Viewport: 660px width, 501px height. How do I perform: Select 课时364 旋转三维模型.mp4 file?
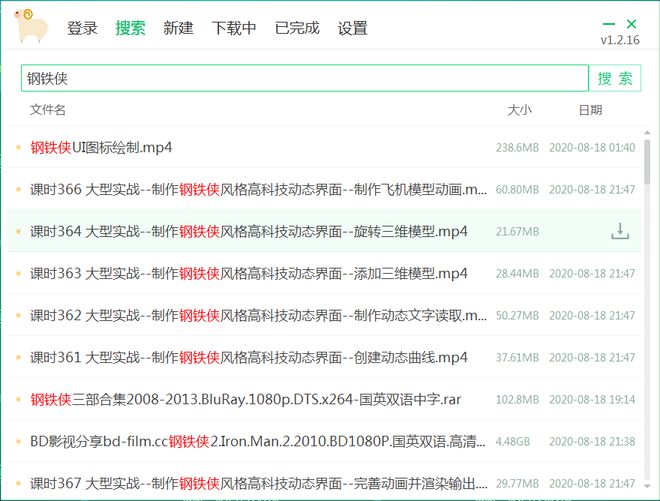click(249, 231)
